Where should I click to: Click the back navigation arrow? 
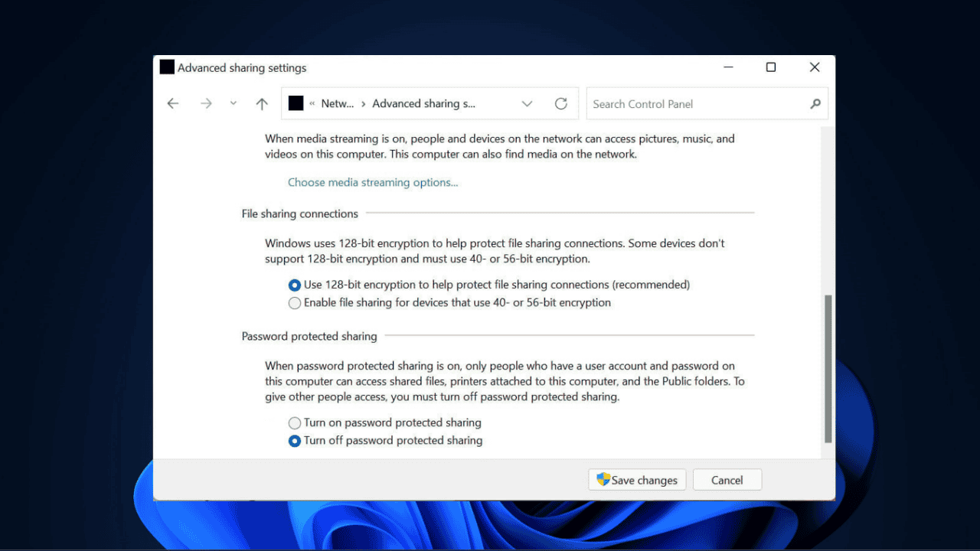(x=173, y=103)
